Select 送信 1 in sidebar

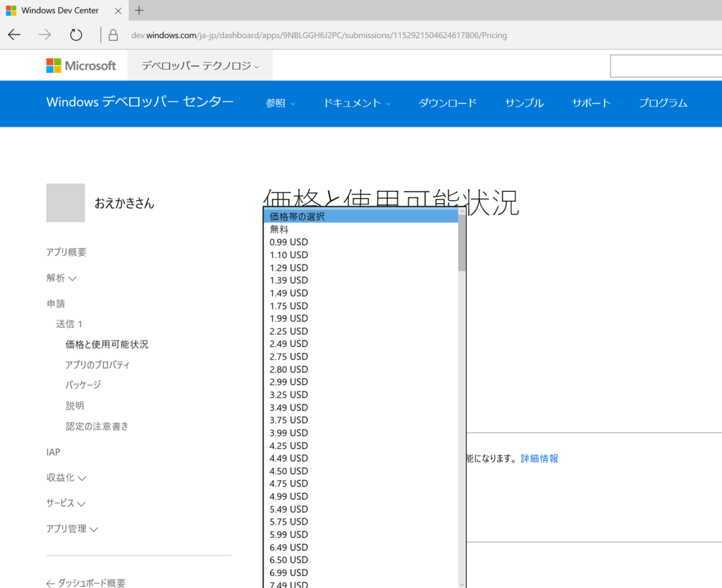tap(69, 324)
